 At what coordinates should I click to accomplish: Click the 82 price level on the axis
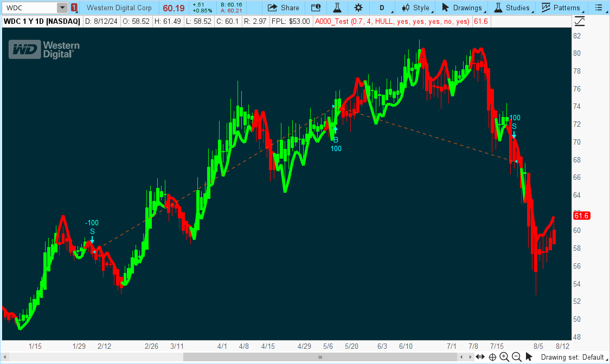(577, 36)
